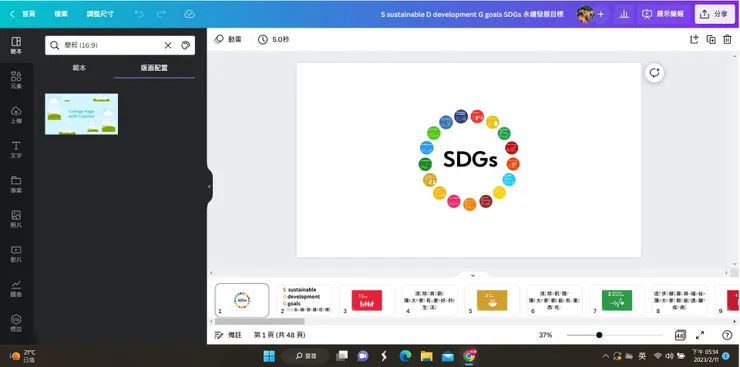Click the SDGs text on the canvas
The height and width of the screenshot is (367, 740).
tap(470, 160)
